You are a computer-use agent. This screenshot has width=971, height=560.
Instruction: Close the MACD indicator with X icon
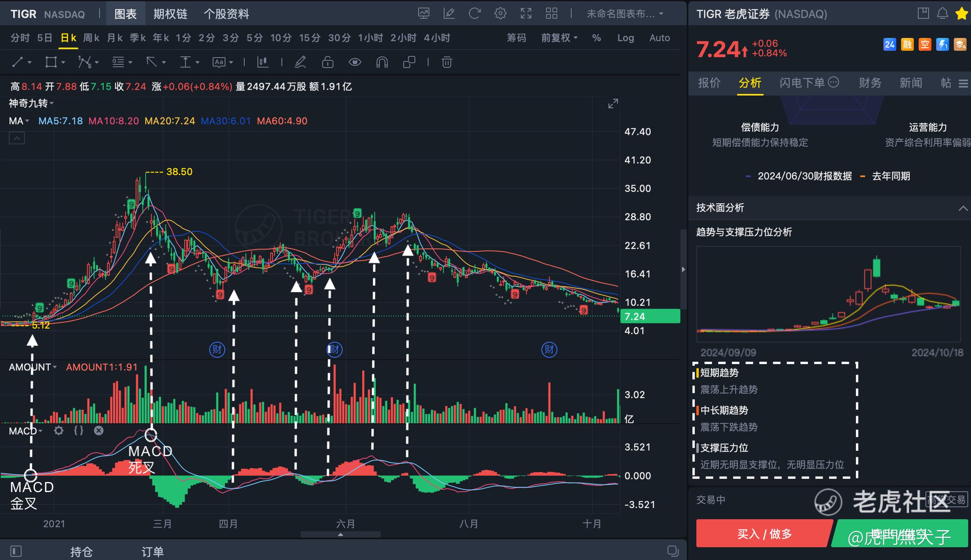(x=99, y=430)
